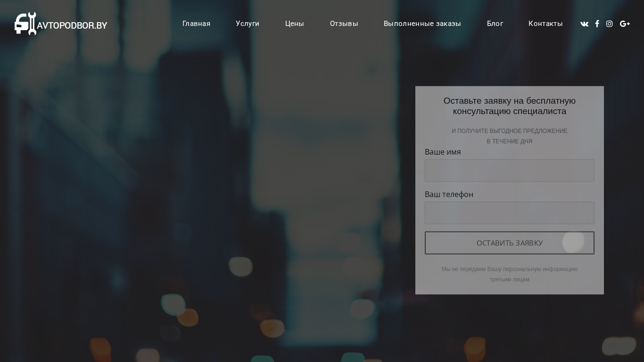Click the 'Оставьте заявку на бесплатную консультацию' heading
Viewport: 644px width, 362px height.
click(510, 106)
